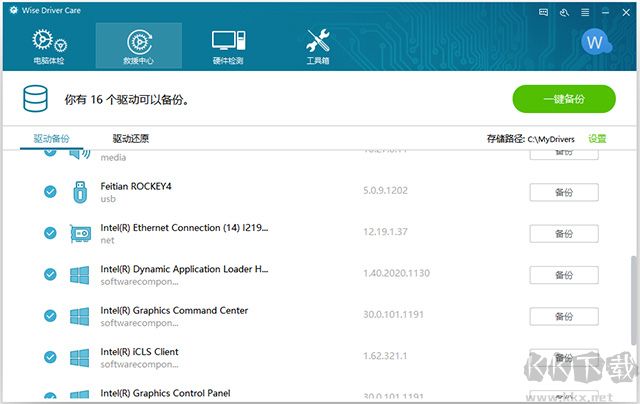
Task: Click the Intel Ethernet network card icon
Action: point(80,233)
